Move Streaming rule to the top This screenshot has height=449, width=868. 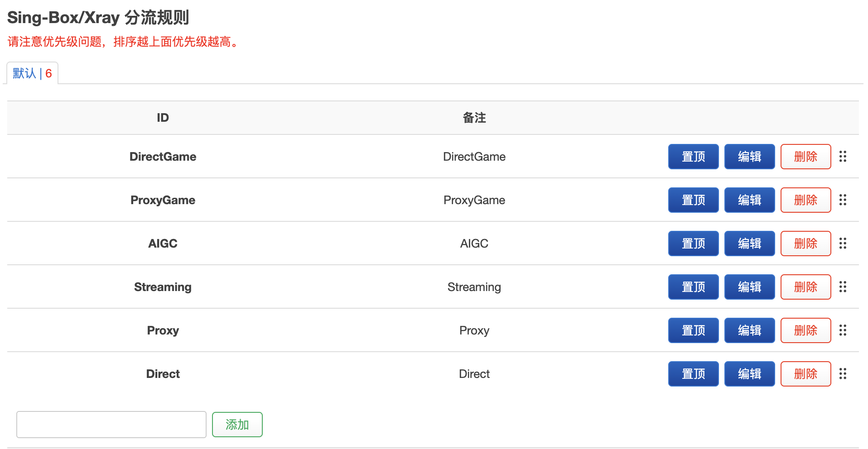point(693,287)
